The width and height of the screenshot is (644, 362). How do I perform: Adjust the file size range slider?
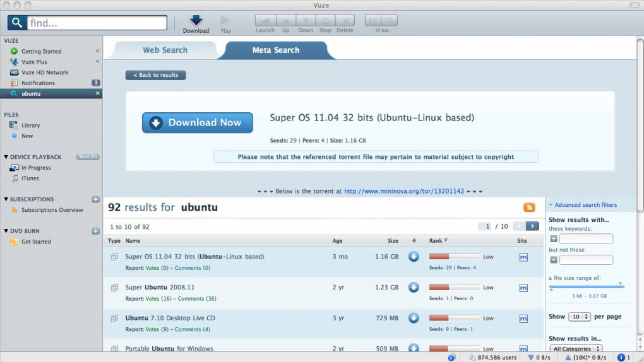(x=587, y=286)
